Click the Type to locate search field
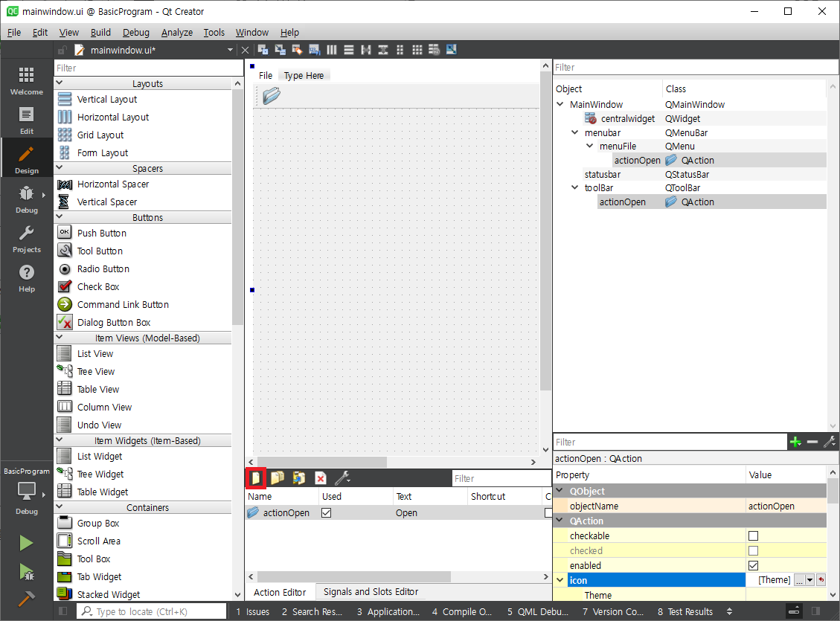This screenshot has height=621, width=840. (152, 611)
